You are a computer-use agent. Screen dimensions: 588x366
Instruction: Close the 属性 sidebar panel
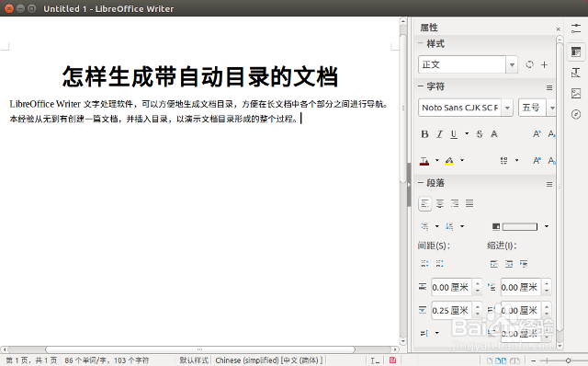click(558, 29)
